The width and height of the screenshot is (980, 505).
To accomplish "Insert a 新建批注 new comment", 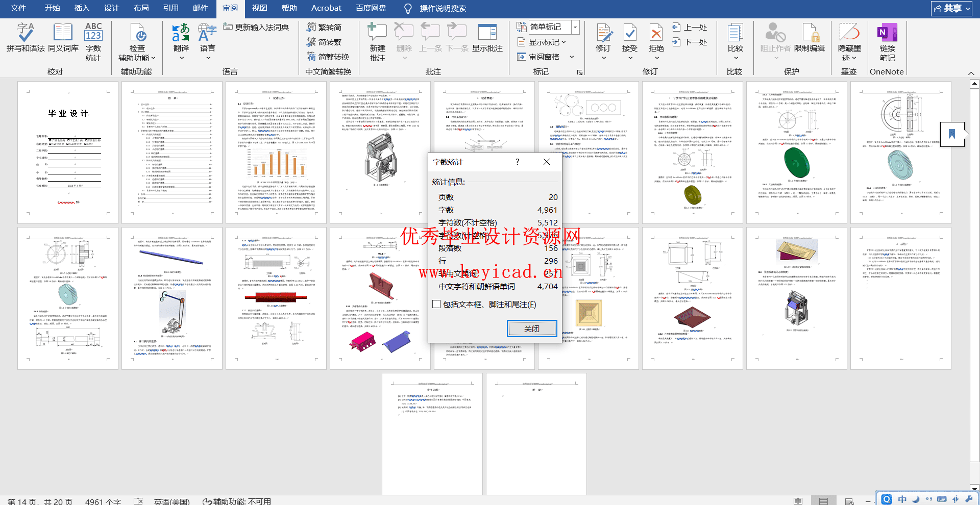I will 377,42.
